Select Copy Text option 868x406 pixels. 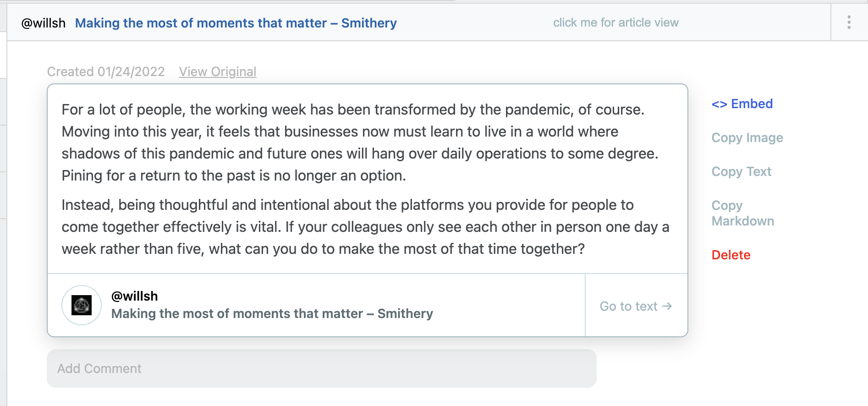pyautogui.click(x=741, y=172)
